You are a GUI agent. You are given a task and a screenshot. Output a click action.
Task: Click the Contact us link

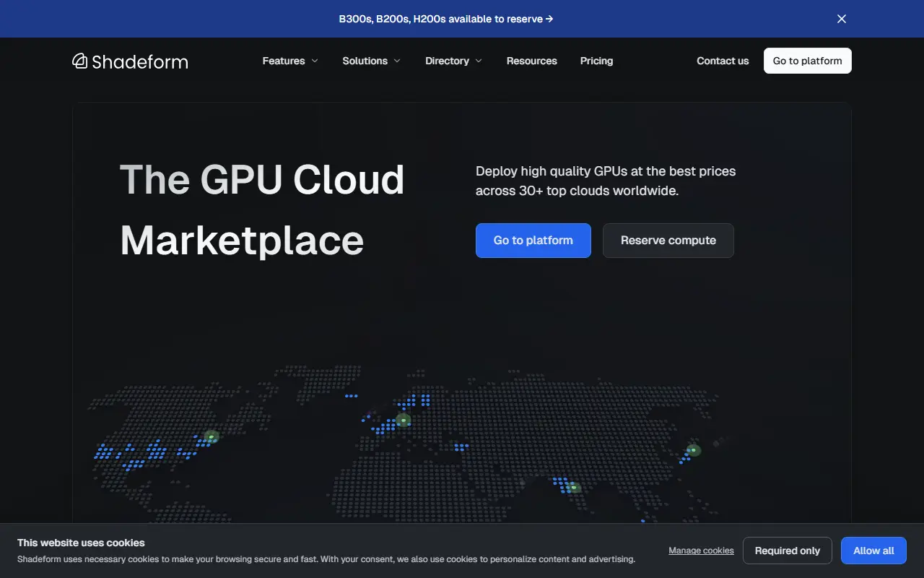[x=723, y=61]
